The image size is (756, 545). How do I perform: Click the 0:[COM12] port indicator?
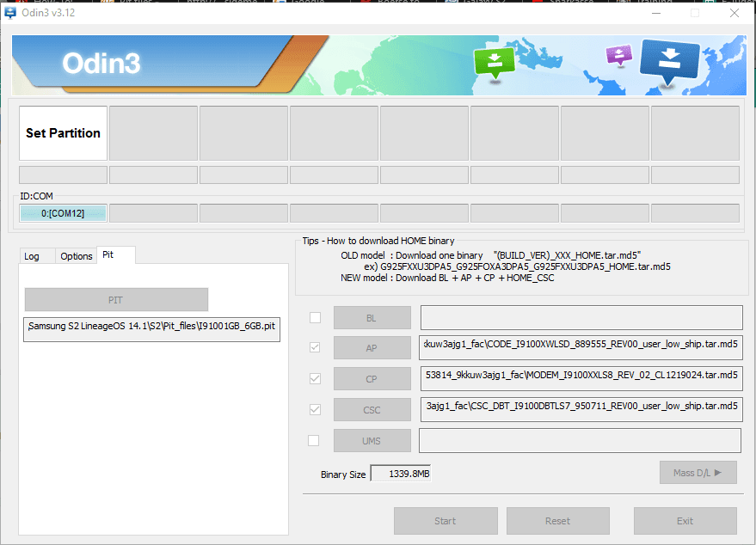pos(63,213)
